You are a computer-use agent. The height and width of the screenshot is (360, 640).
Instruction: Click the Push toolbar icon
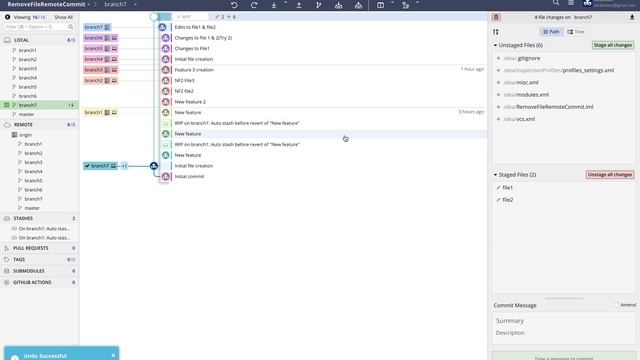click(299, 5)
